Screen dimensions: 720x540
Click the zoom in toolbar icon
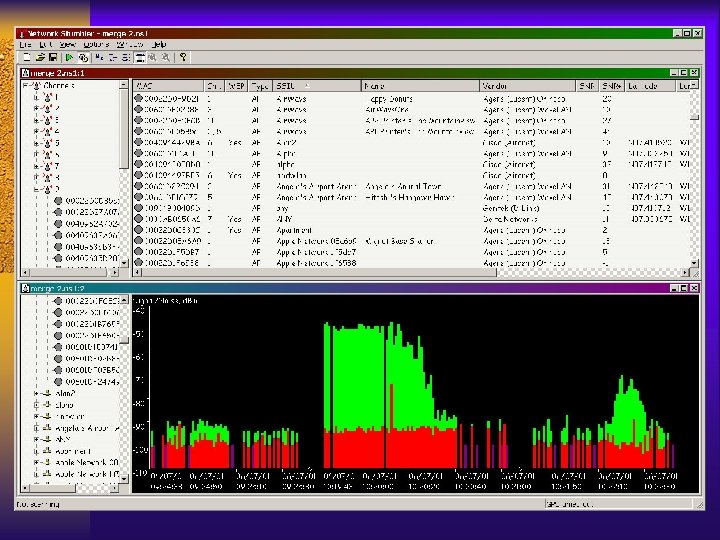[x=152, y=57]
